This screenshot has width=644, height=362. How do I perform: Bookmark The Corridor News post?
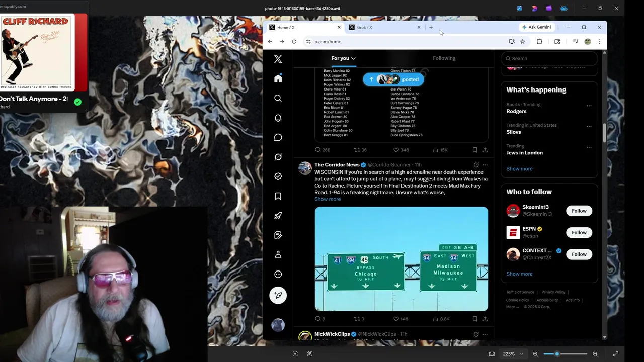(x=475, y=319)
